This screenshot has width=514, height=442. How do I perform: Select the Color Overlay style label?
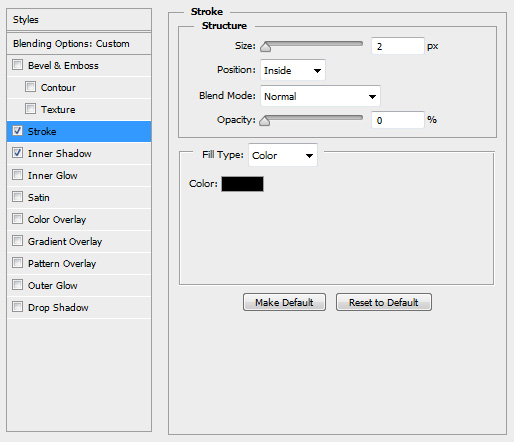tap(57, 220)
